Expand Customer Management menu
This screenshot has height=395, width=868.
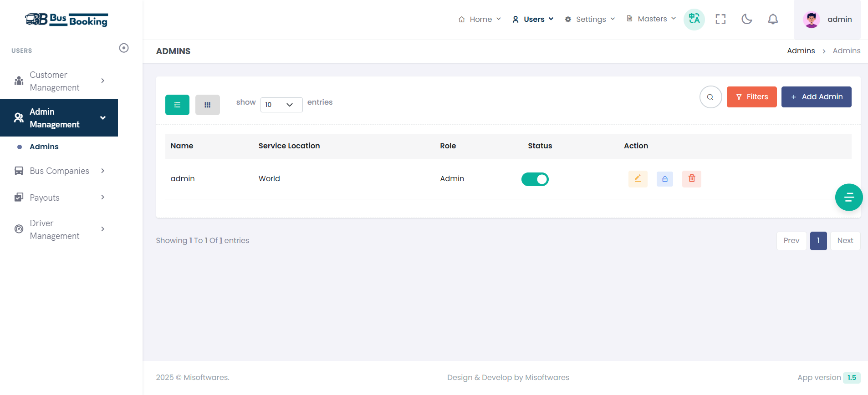tap(59, 81)
